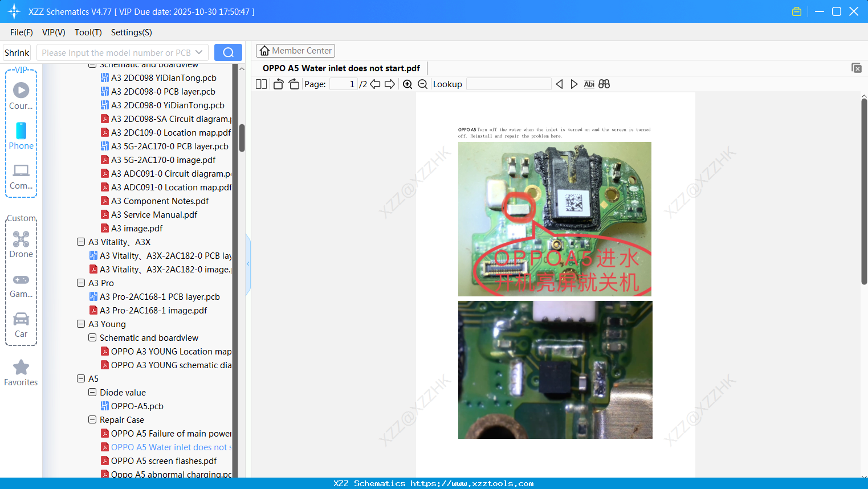This screenshot has width=868, height=489.
Task: Open the Computer category in sidebar
Action: click(x=21, y=176)
